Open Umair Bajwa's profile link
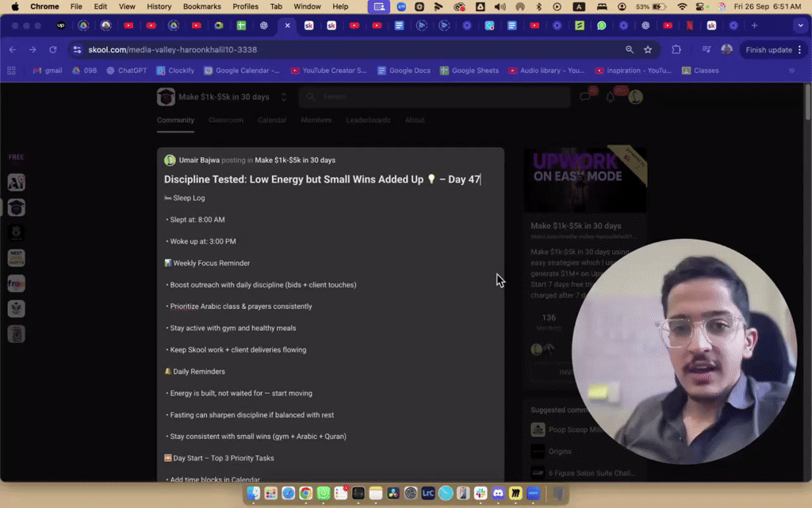Image resolution: width=812 pixels, height=508 pixels. pyautogui.click(x=199, y=160)
